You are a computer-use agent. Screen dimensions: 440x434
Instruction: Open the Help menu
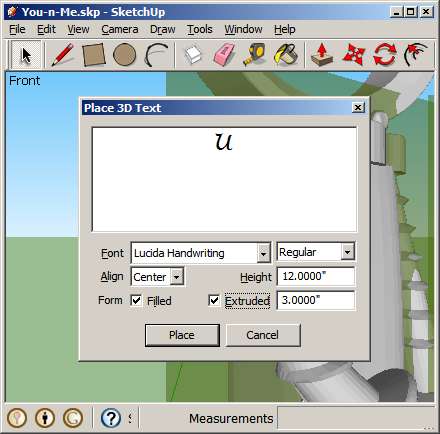(x=285, y=29)
